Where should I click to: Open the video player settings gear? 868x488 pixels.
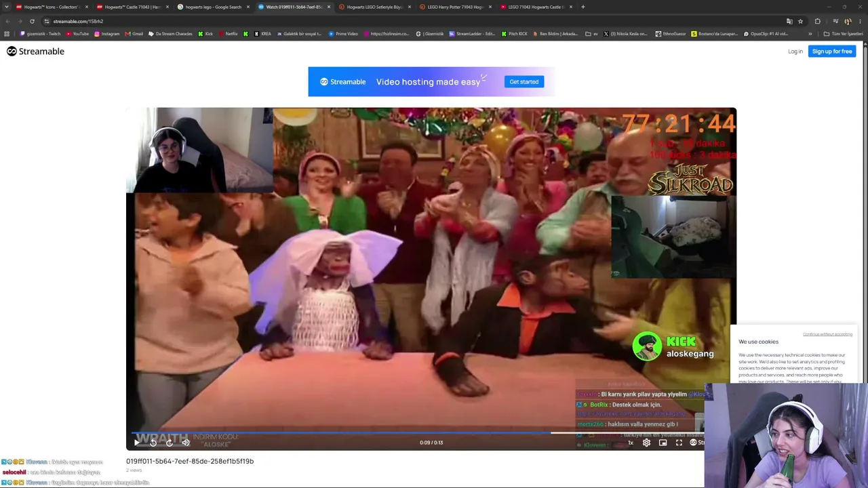pos(646,443)
